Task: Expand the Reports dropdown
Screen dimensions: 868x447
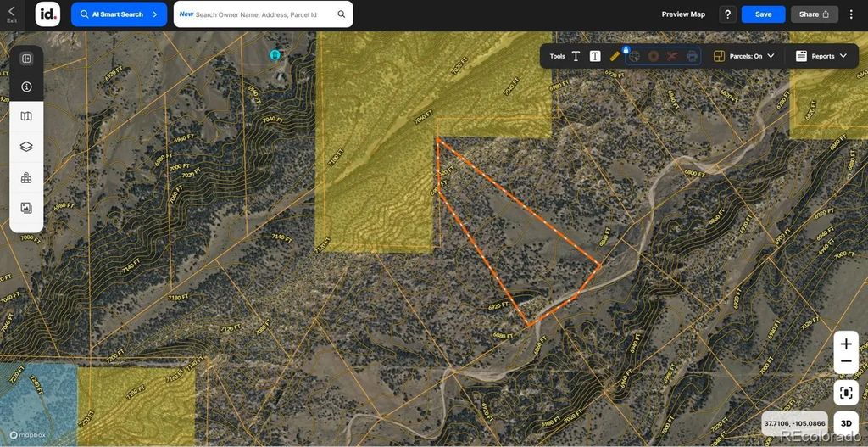Action: coord(829,56)
